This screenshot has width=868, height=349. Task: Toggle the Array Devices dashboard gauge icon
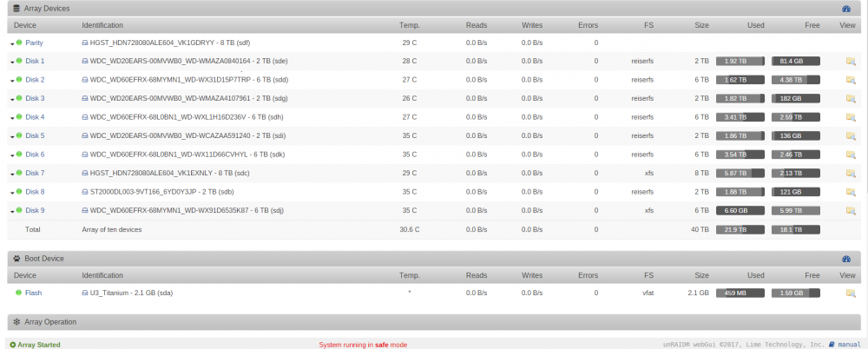(845, 9)
